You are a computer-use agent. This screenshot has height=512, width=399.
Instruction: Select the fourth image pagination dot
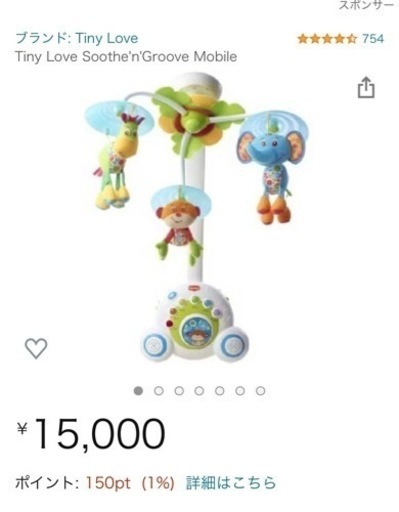pos(199,391)
